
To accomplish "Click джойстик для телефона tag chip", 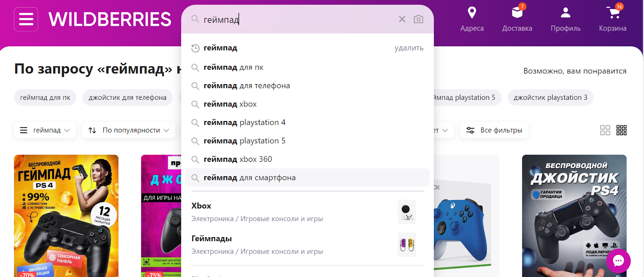I will click(128, 97).
